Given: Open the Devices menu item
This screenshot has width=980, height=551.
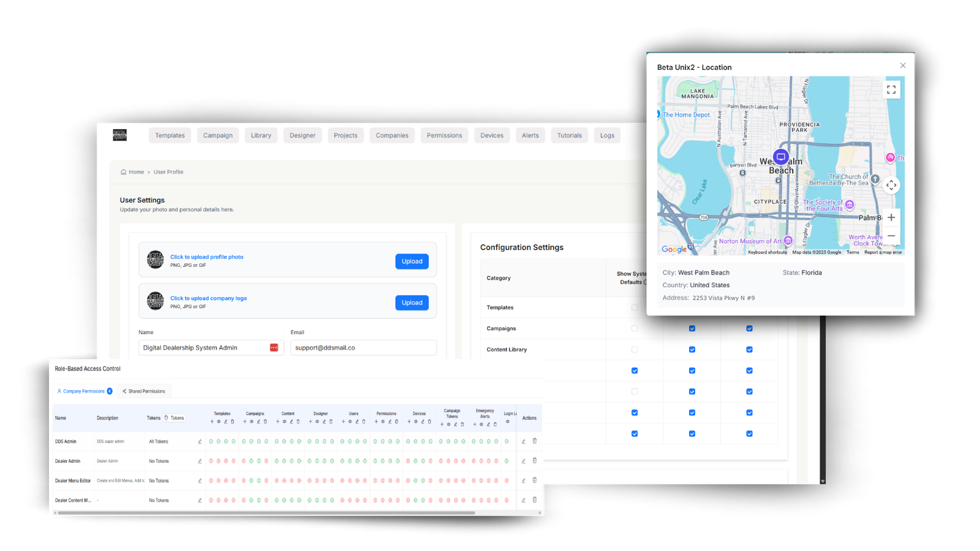Looking at the screenshot, I should tap(492, 135).
